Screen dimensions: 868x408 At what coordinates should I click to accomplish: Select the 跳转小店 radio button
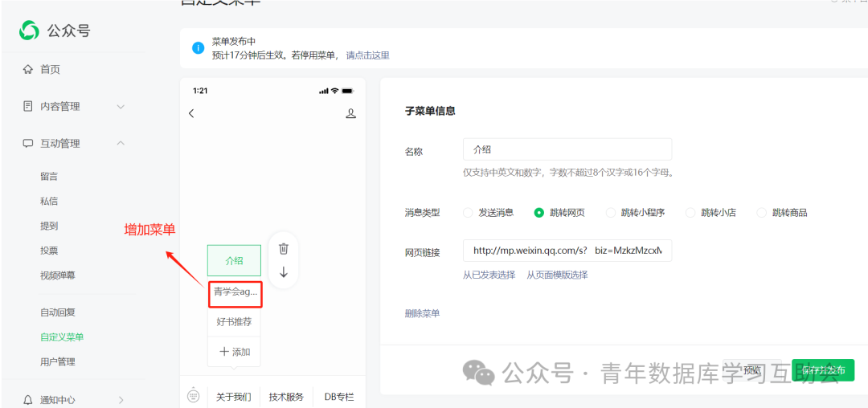click(690, 213)
